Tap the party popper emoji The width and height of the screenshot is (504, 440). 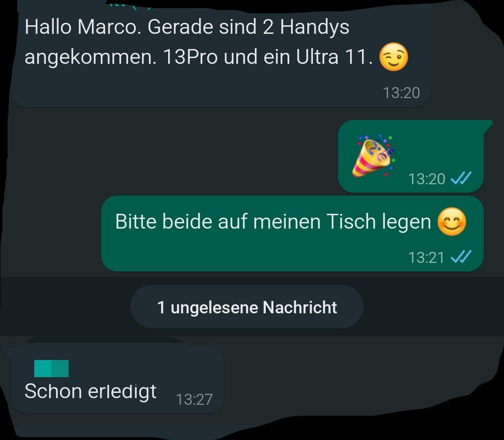[x=373, y=156]
